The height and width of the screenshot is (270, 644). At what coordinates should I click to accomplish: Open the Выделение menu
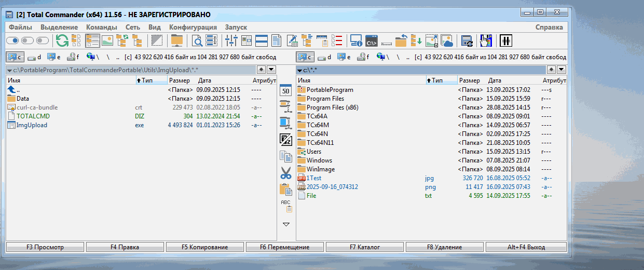(x=59, y=27)
